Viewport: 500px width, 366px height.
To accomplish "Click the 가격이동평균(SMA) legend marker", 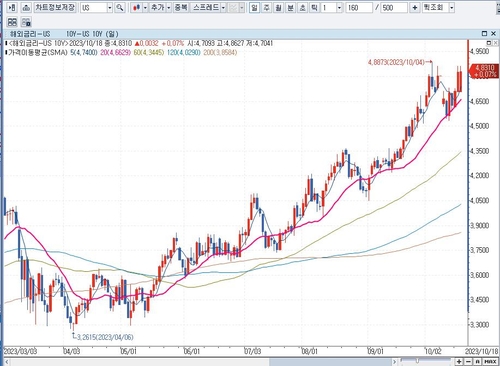I will coord(6,52).
